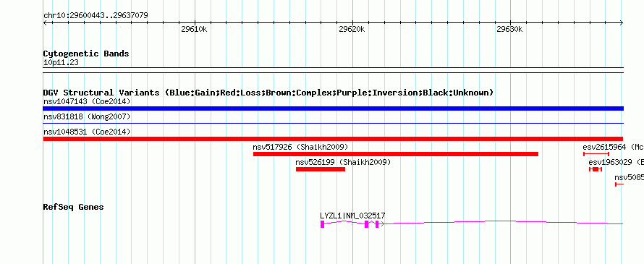Image resolution: width=644 pixels, height=264 pixels.
Task: Open the nsv831818 (Wong2007) label
Action: coord(87,116)
